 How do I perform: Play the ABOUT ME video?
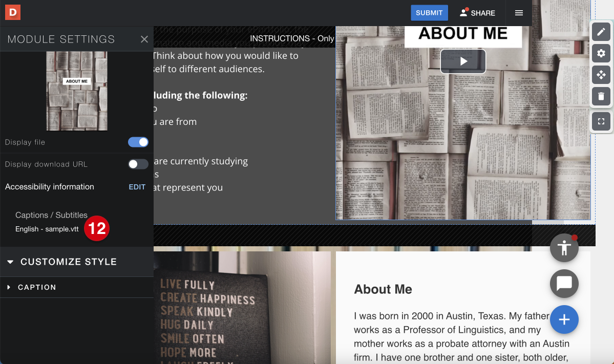[x=463, y=61]
